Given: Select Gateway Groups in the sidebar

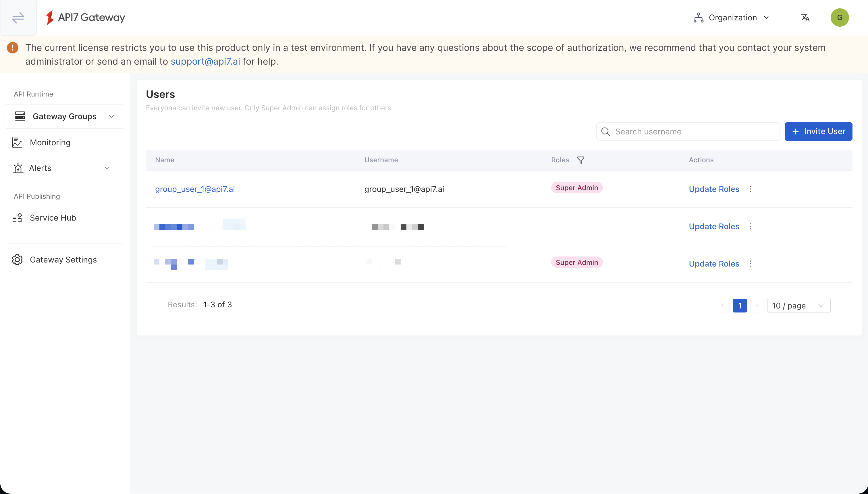Looking at the screenshot, I should pos(64,116).
